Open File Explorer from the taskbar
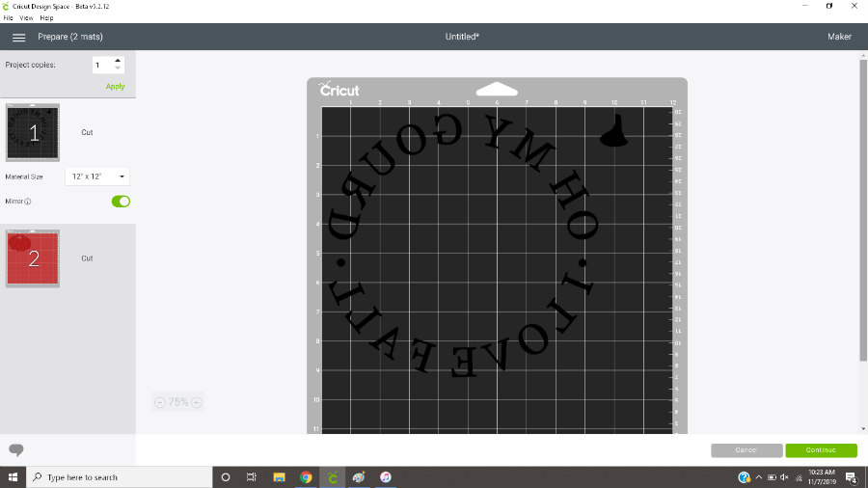 coord(279,477)
